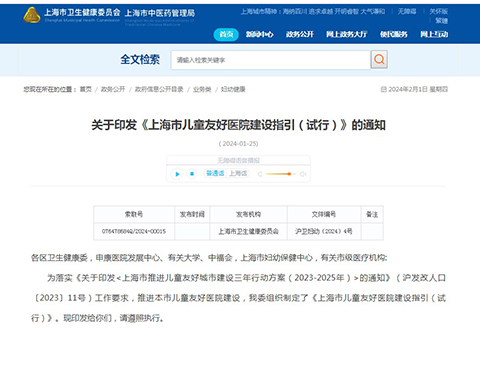The height and width of the screenshot is (371, 480).
Task: Click the 索取号 table header cell
Action: point(134,214)
